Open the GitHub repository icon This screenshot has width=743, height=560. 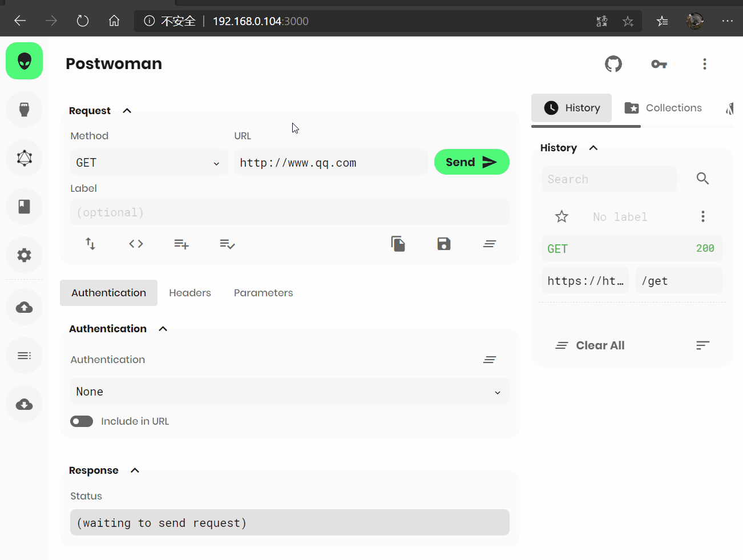tap(613, 64)
